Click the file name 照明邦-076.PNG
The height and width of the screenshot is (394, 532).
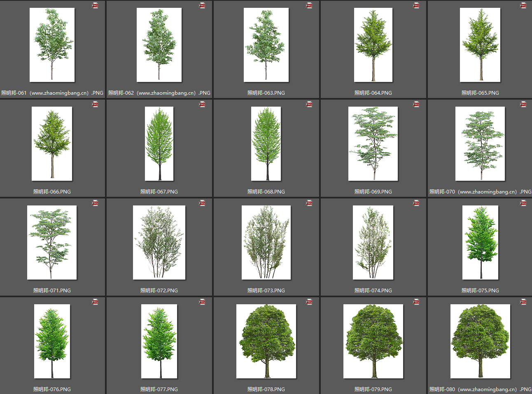pyautogui.click(x=52, y=389)
